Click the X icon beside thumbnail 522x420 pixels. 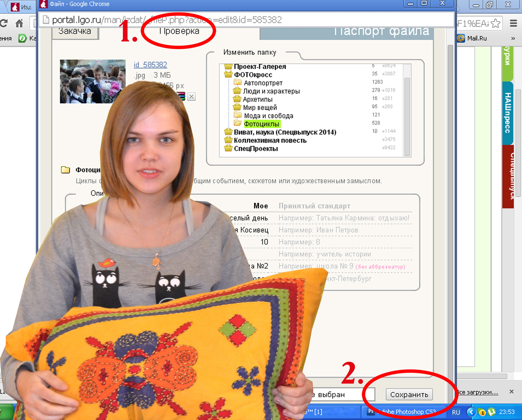(191, 97)
